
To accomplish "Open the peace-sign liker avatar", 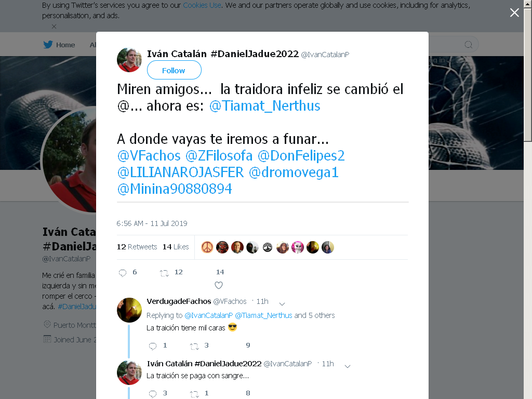I will (x=207, y=247).
